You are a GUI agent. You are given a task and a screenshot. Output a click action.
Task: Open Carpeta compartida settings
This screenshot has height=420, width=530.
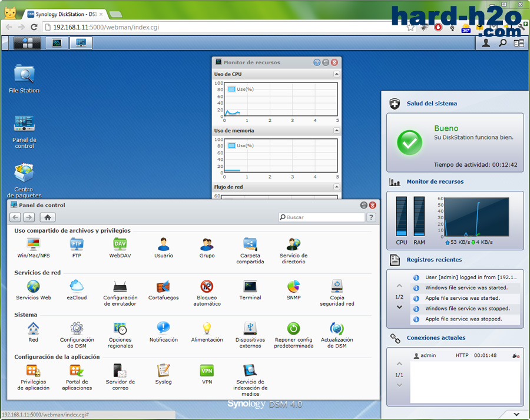pos(250,250)
